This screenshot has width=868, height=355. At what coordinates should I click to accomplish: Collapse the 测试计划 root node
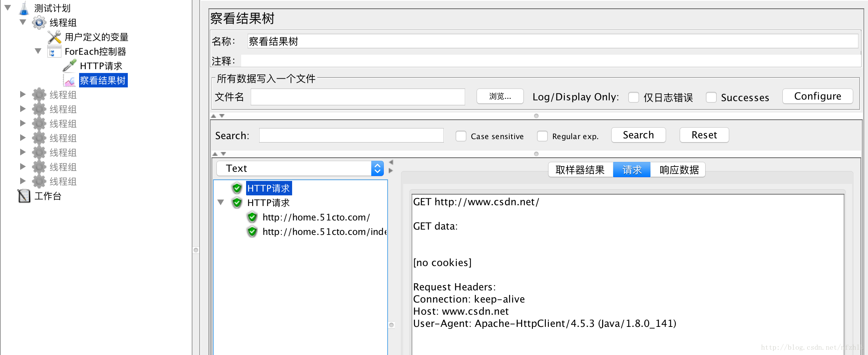8,8
